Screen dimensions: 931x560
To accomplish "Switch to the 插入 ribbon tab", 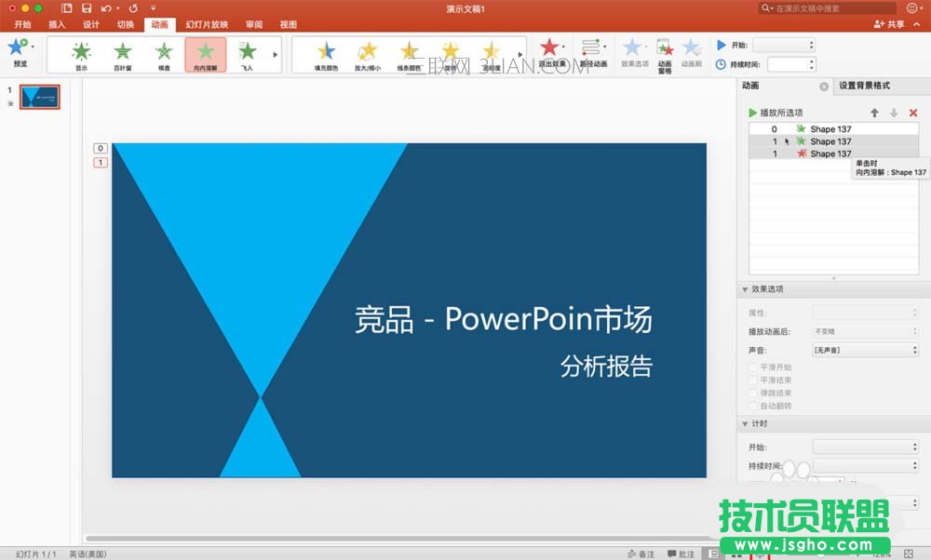I will (57, 24).
